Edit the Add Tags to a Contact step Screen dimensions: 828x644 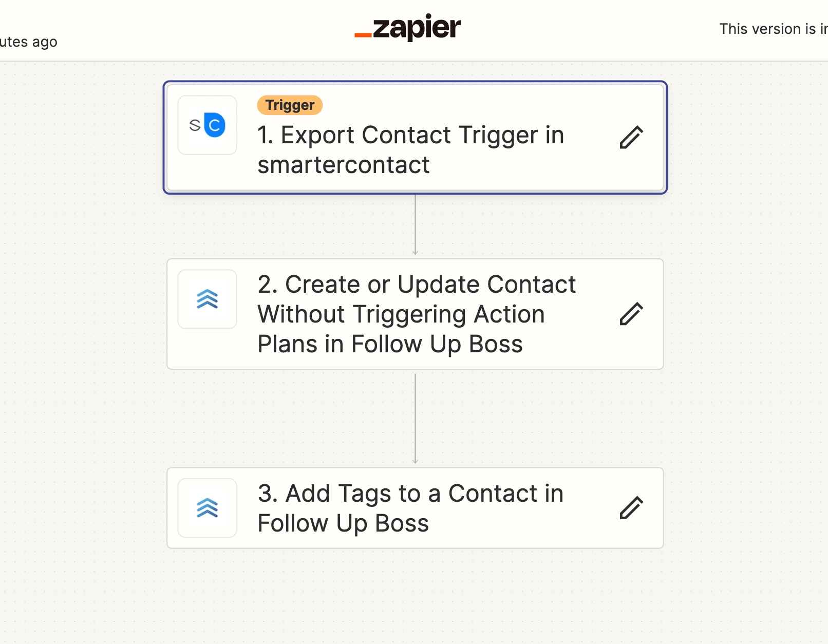631,508
